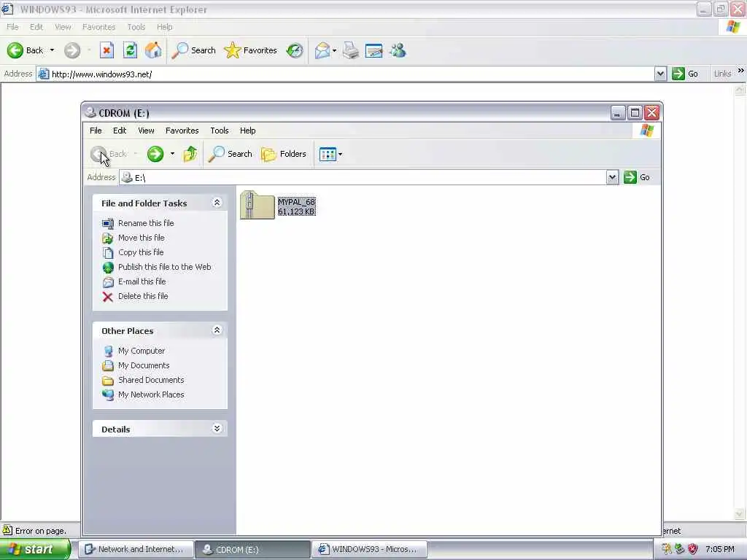Click the Print icon in Internet Explorer
This screenshot has width=747, height=560.
pos(351,50)
